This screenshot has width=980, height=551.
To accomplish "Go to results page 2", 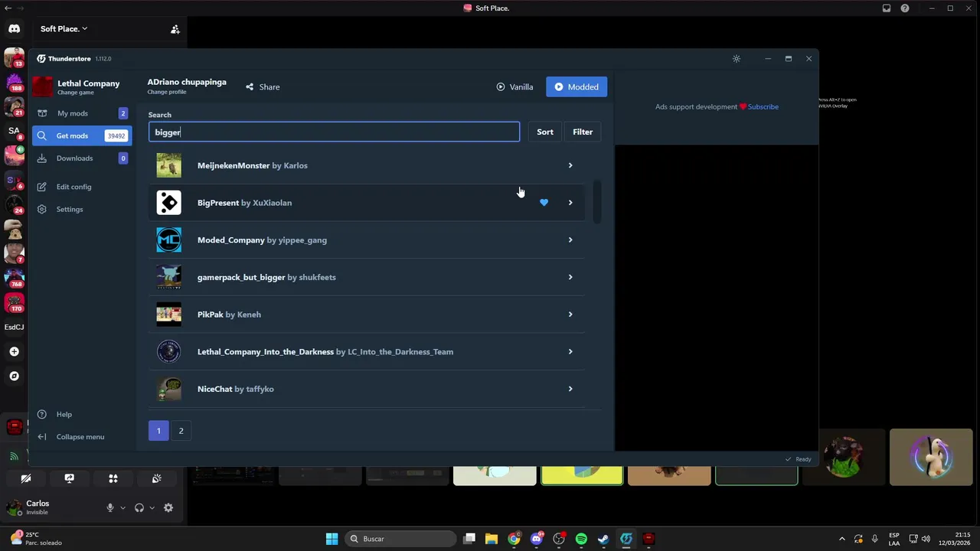I will pos(181,431).
